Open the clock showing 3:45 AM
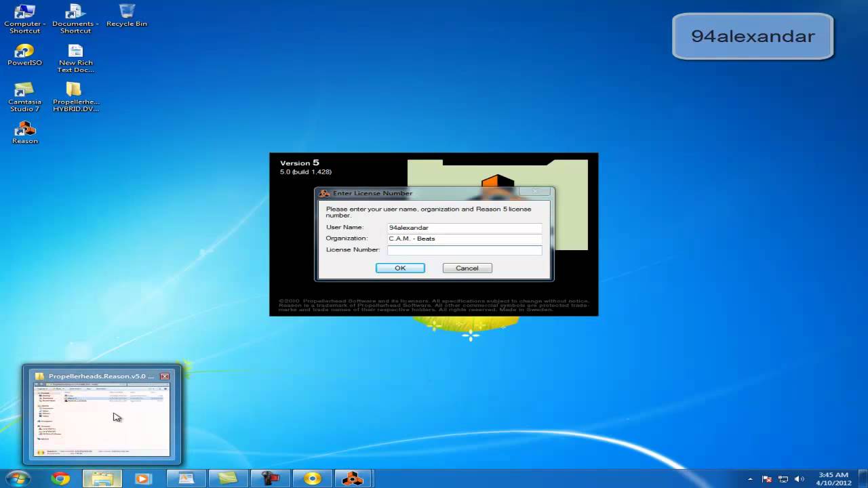The width and height of the screenshot is (868, 488). coord(833,479)
